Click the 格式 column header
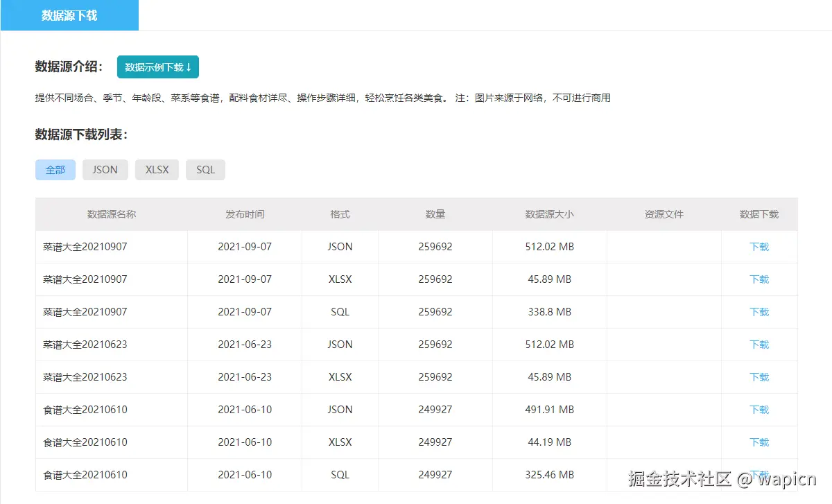This screenshot has height=504, width=832. pyautogui.click(x=339, y=214)
